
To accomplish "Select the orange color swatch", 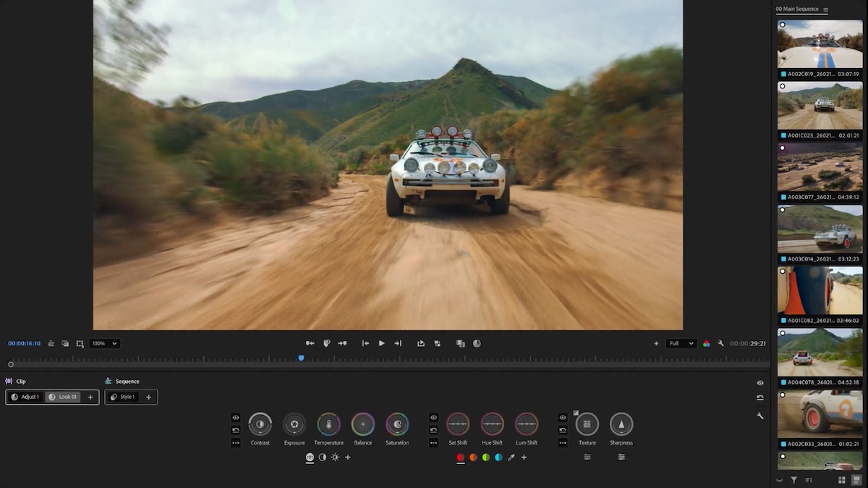I will tap(473, 458).
